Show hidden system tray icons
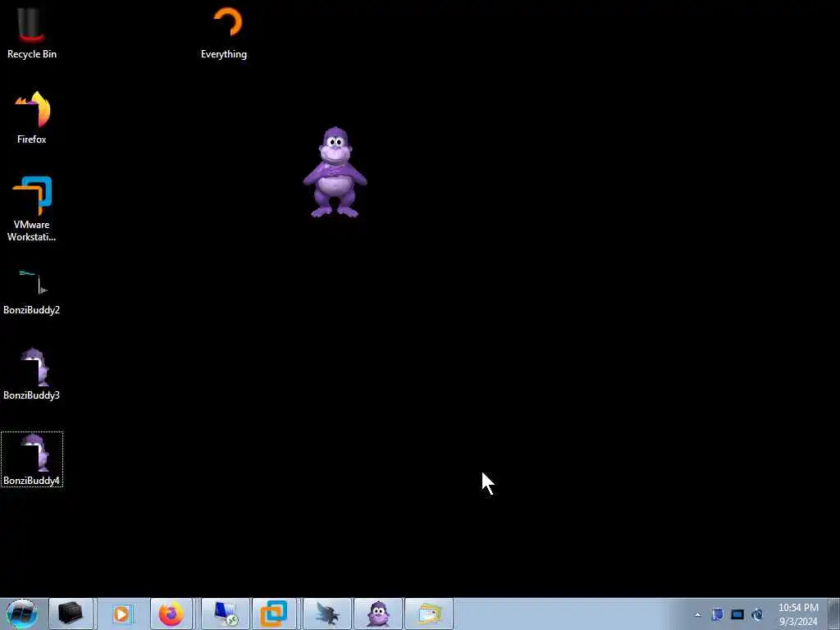This screenshot has height=630, width=840. 697,615
